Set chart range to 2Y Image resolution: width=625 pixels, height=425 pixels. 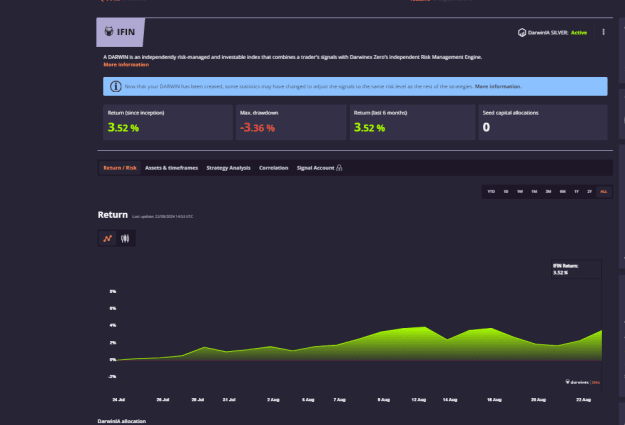pos(590,192)
